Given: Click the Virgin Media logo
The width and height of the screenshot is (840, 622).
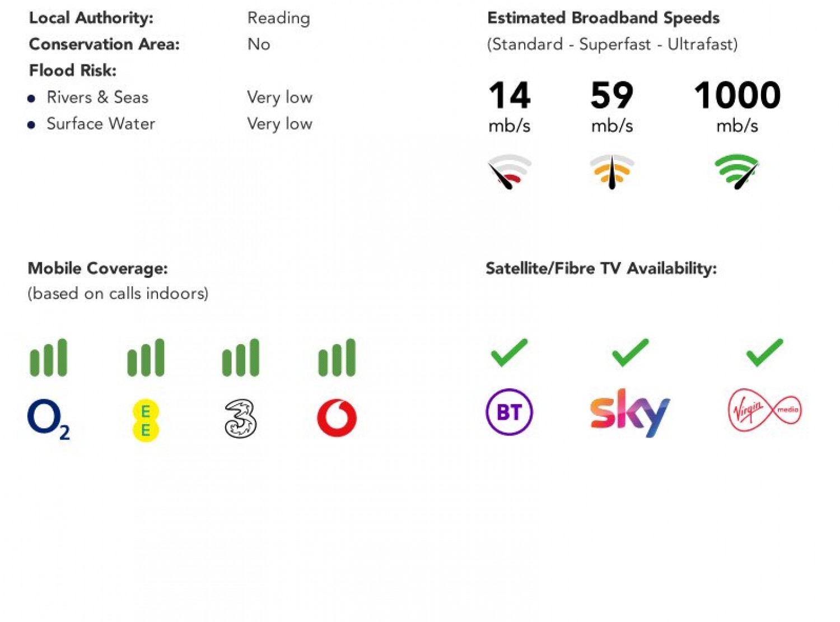Looking at the screenshot, I should click(x=764, y=411).
